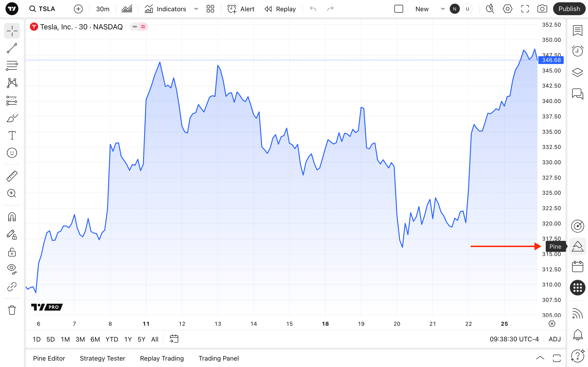Open the Strategy Tester tab
588x367 pixels.
tap(102, 358)
